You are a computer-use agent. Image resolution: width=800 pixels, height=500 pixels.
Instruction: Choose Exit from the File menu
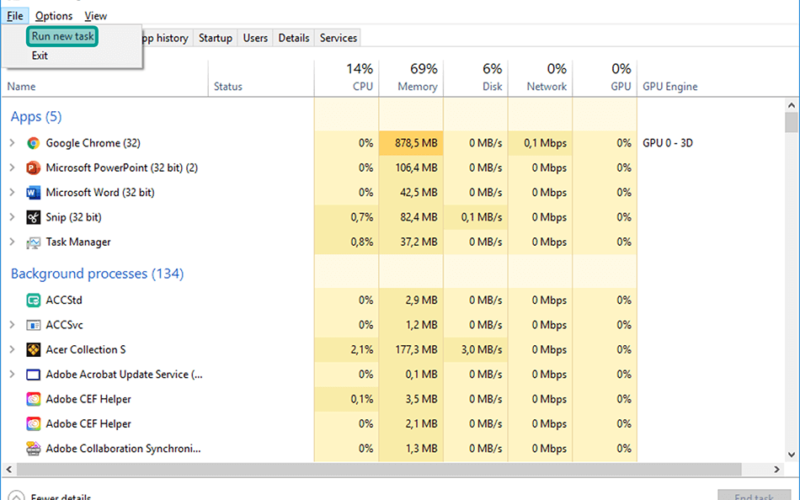[40, 56]
